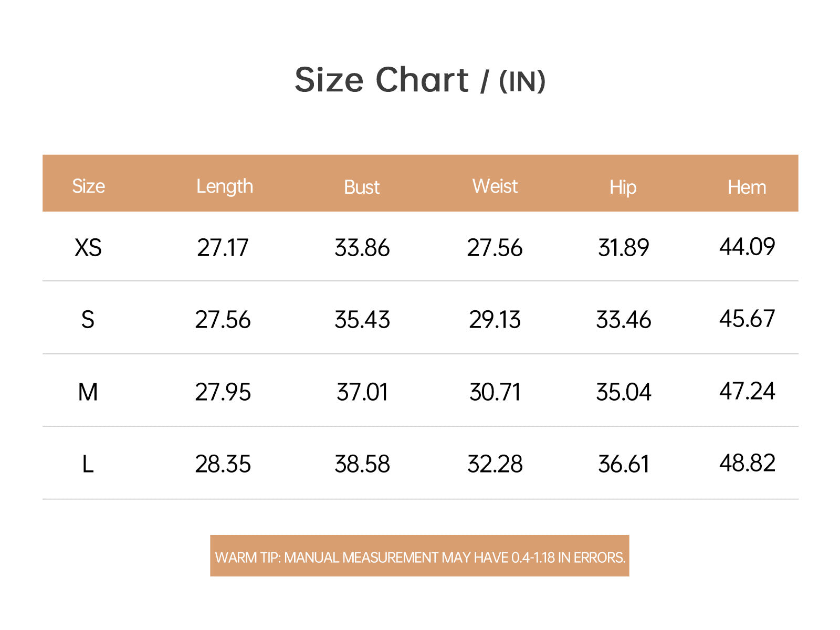
Task: Select the Size column header
Action: [x=88, y=186]
